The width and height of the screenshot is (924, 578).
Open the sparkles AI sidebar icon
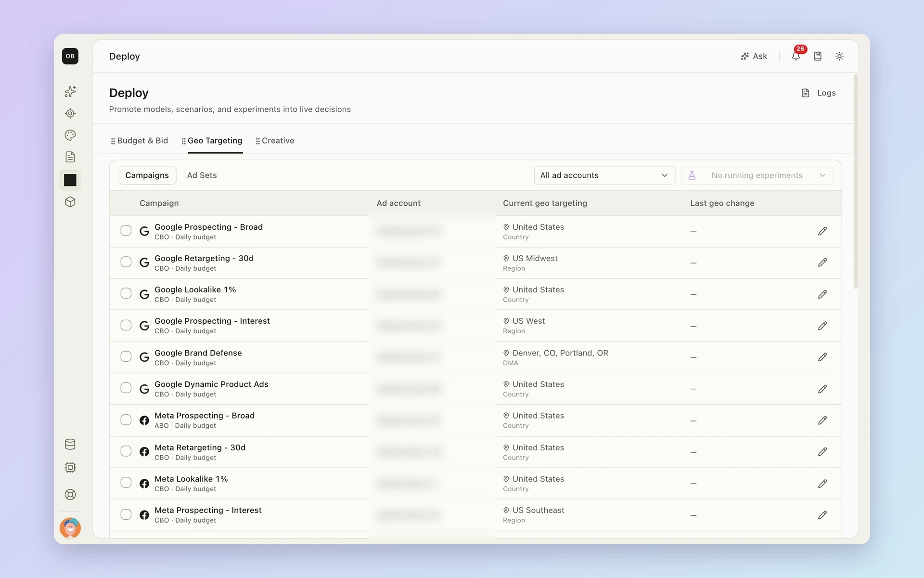[70, 92]
